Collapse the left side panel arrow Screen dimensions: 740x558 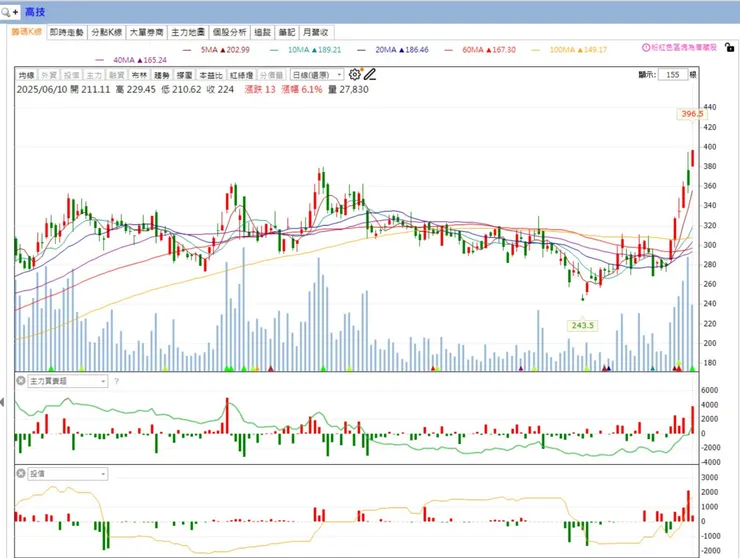point(2,402)
